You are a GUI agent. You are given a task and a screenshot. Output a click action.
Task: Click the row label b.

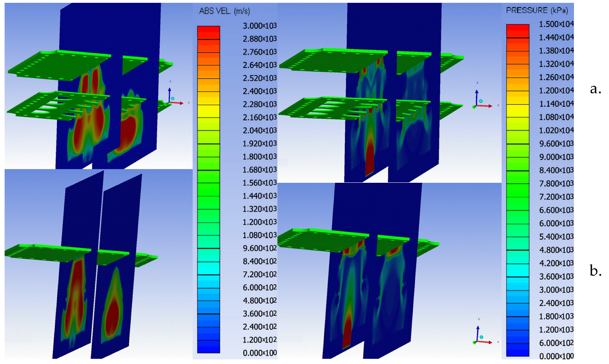(x=595, y=270)
